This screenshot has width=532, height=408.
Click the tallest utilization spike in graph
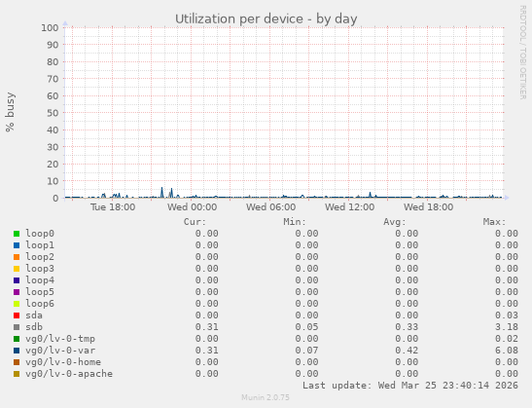coord(161,192)
